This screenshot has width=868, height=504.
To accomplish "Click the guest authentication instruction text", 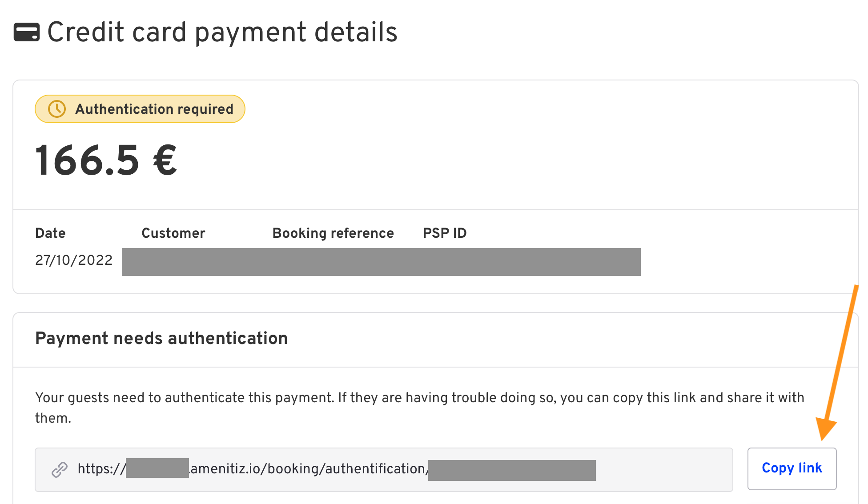I will 420,408.
